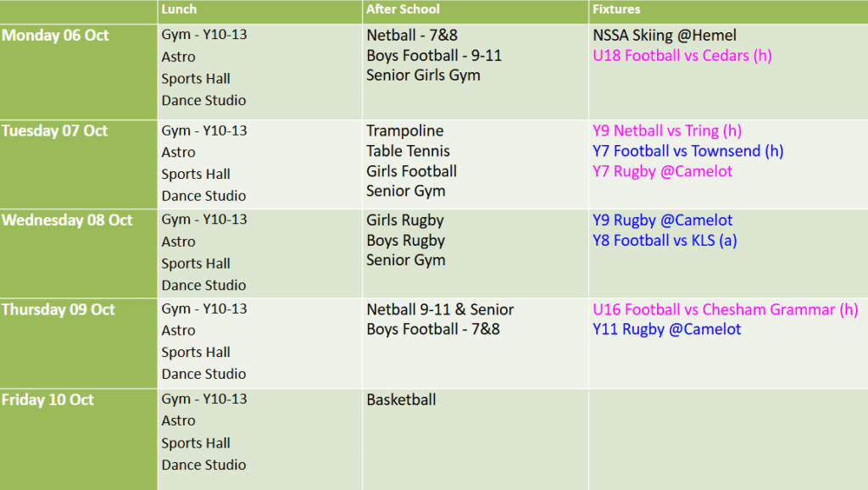868x490 pixels.
Task: Open NSSA Skiing @Hemel fixture
Action: [x=665, y=36]
